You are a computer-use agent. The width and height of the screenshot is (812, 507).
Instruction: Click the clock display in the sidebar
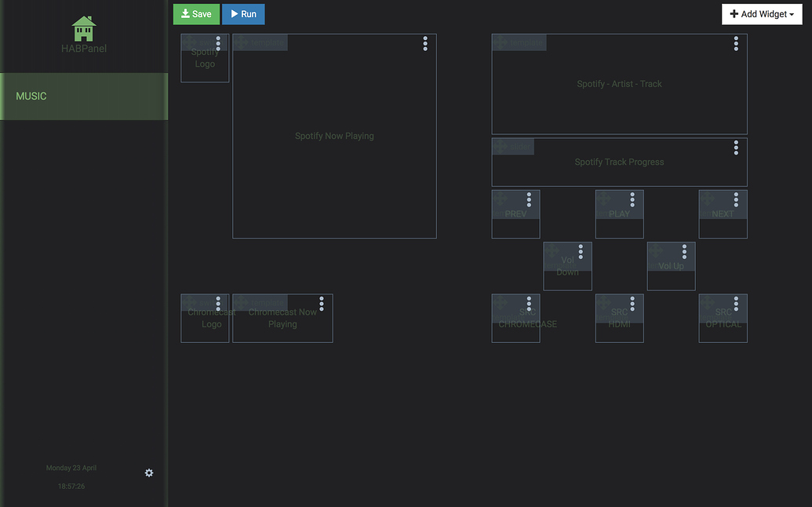pos(71,486)
